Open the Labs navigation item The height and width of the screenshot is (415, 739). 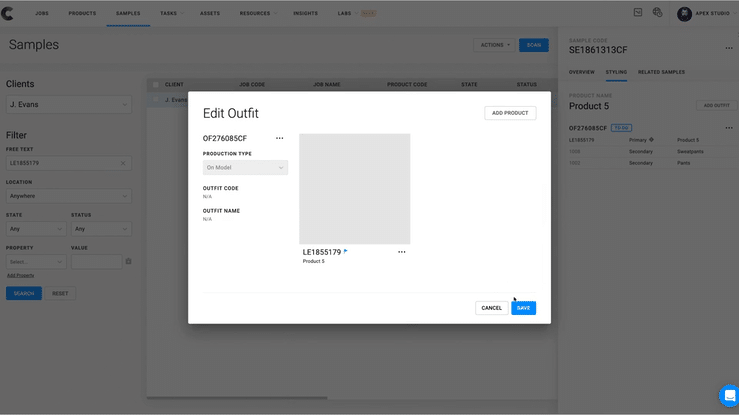345,13
